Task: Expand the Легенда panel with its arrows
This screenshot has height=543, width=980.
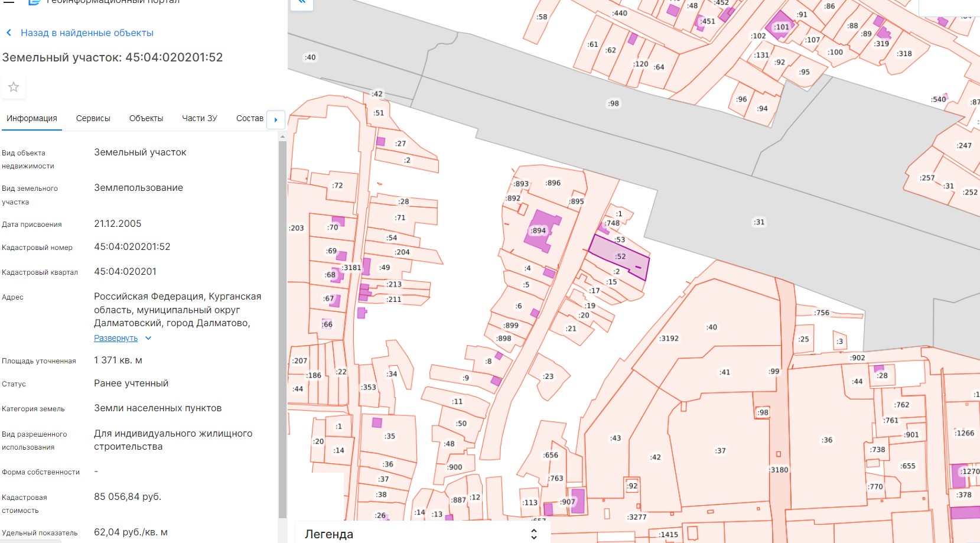Action: point(534,534)
